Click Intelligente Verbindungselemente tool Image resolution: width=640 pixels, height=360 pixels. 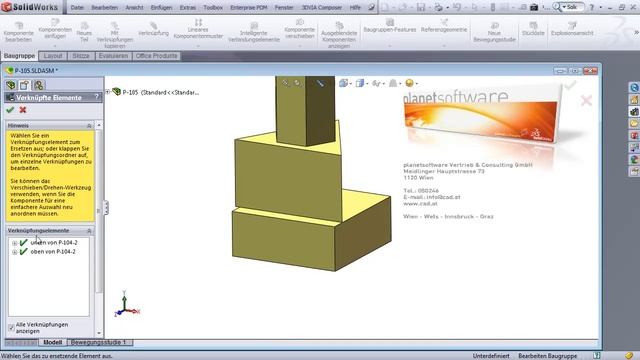tap(253, 33)
